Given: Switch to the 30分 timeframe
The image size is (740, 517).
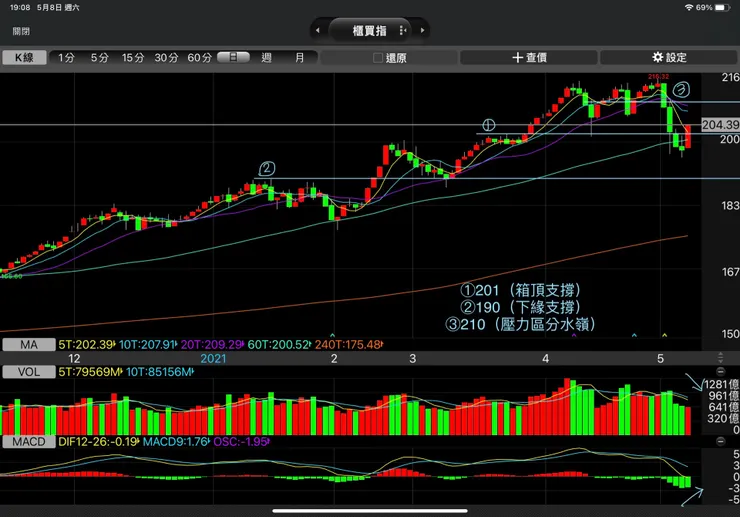Looking at the screenshot, I should tap(166, 58).
